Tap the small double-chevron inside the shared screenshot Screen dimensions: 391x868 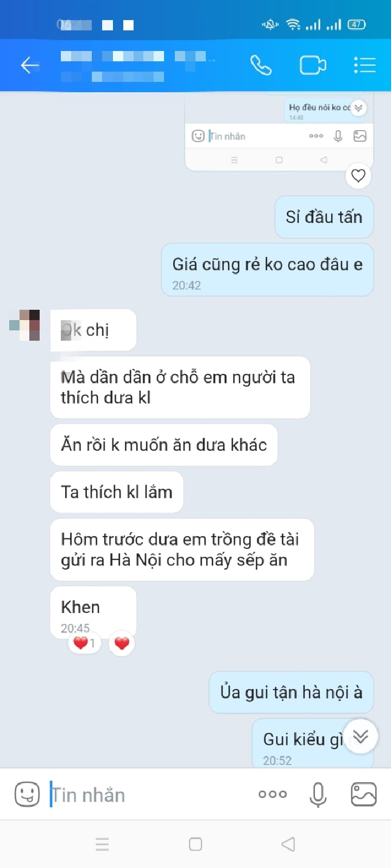tap(358, 108)
